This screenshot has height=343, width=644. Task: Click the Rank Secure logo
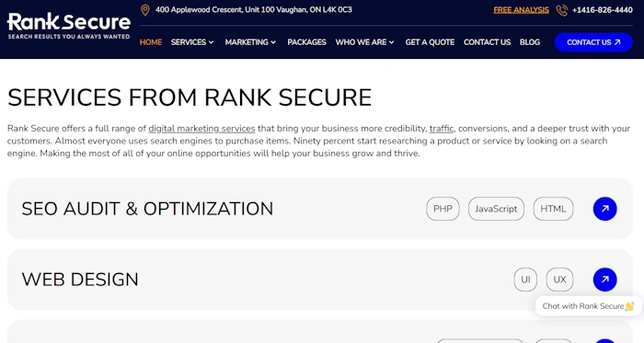click(x=69, y=27)
